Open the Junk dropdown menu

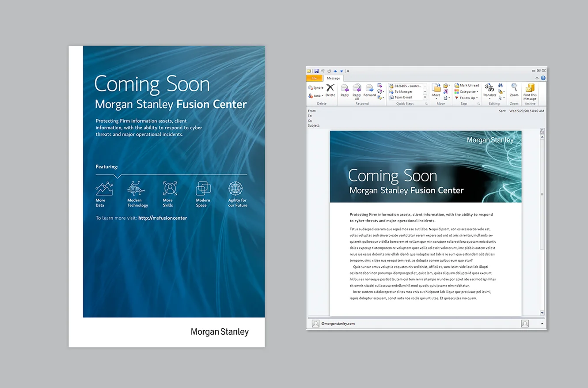pyautogui.click(x=316, y=96)
